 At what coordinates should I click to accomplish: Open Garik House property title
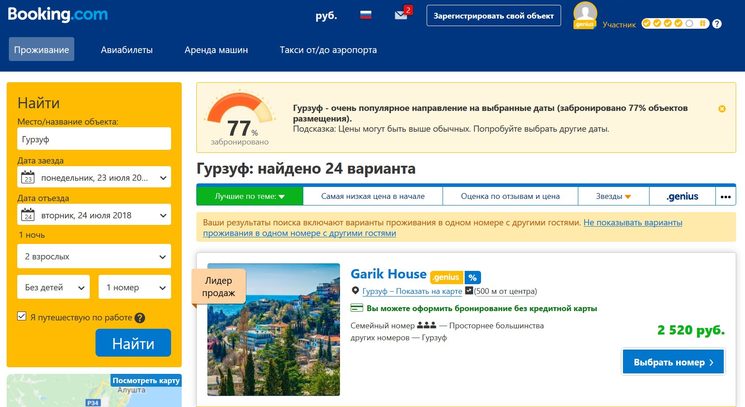[388, 274]
